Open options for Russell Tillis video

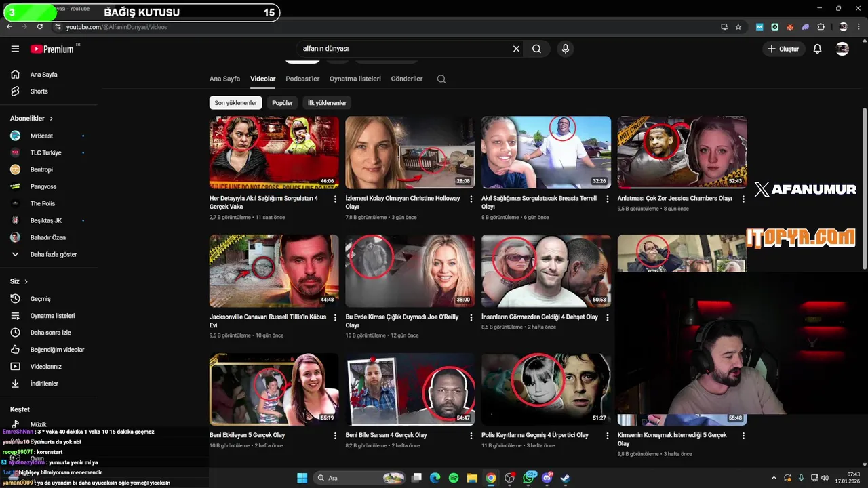tap(335, 317)
